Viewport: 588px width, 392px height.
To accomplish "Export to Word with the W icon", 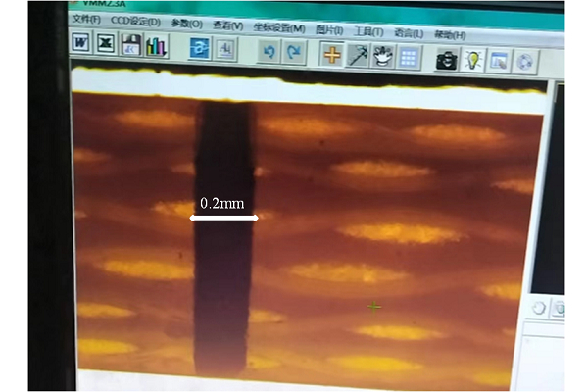I will pyautogui.click(x=81, y=42).
